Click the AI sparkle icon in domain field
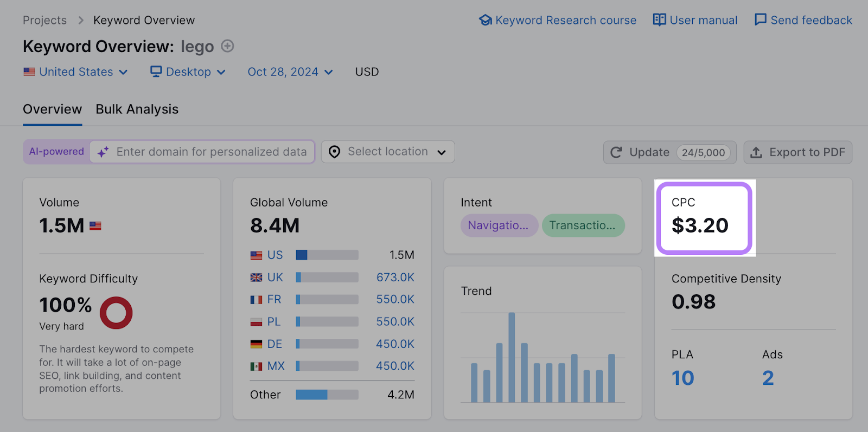This screenshot has height=432, width=868. (103, 152)
